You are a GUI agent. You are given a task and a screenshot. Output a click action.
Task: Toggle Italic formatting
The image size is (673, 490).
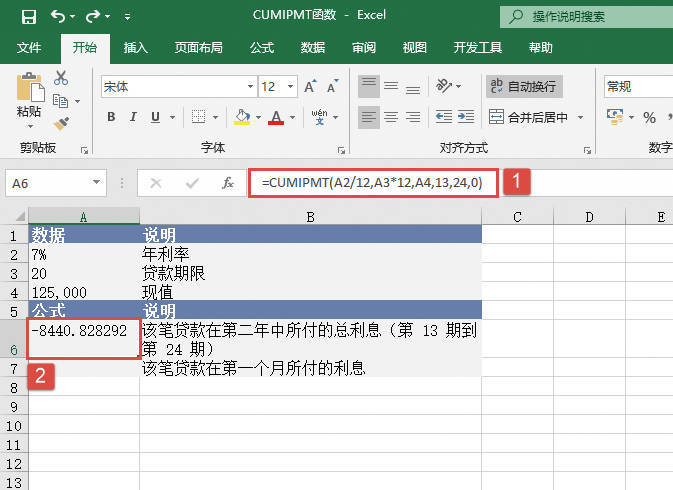(136, 118)
